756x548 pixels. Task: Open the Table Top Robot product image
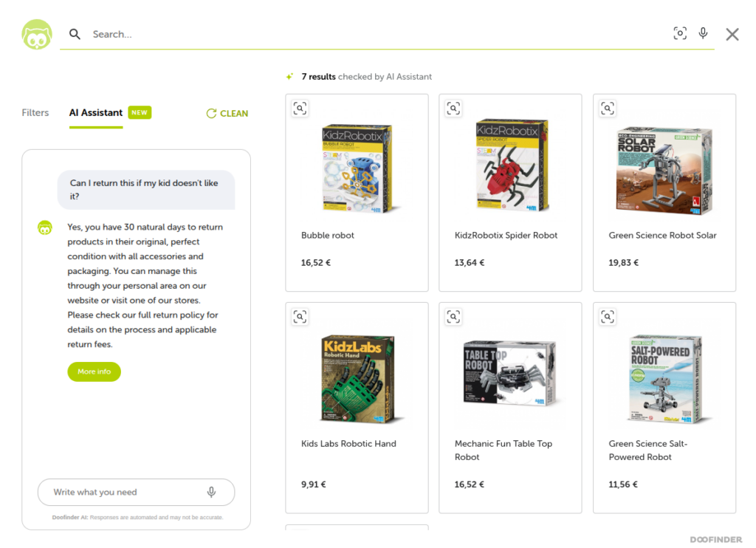(x=509, y=372)
